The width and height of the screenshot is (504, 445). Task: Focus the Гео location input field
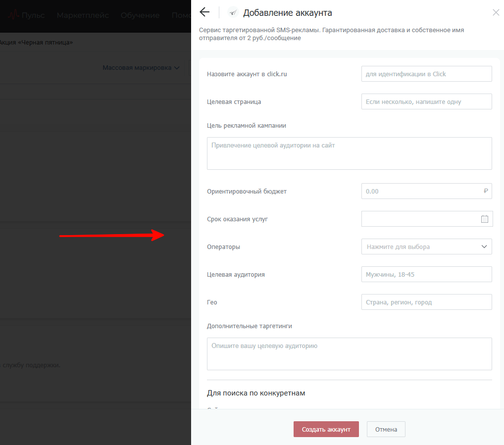[x=426, y=302]
